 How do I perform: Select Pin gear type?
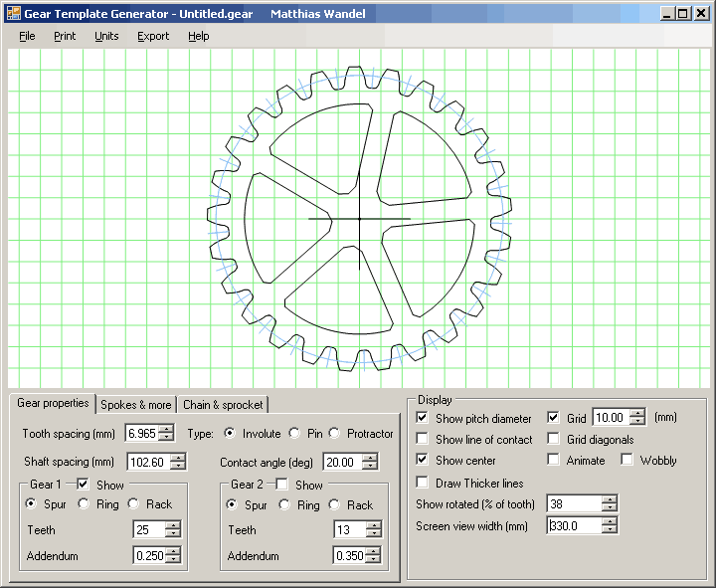[294, 434]
